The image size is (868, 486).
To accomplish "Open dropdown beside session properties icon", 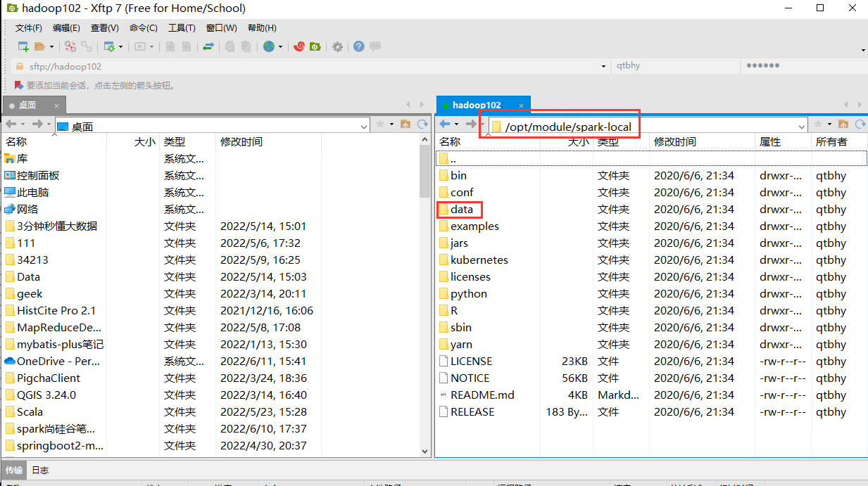I will [x=120, y=47].
